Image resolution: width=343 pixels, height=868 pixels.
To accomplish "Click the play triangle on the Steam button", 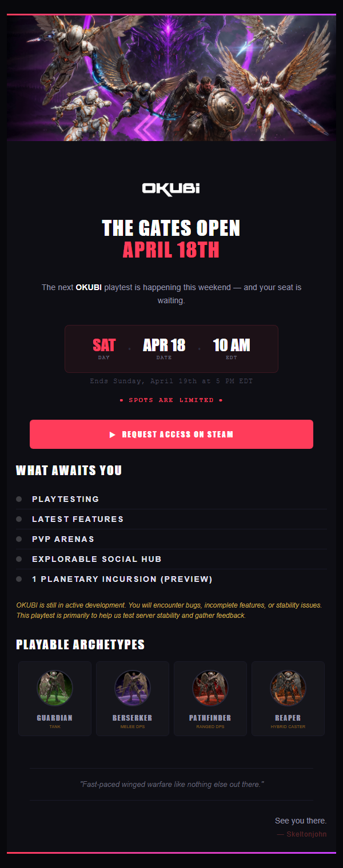I will tap(113, 435).
